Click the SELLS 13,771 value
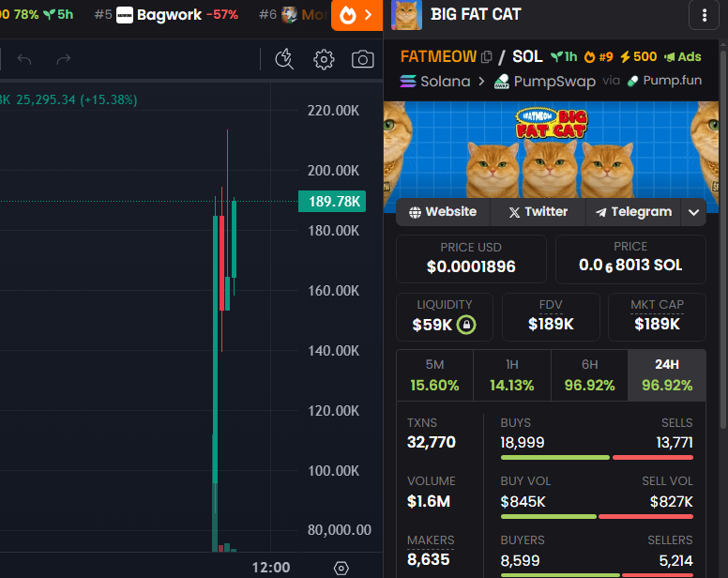The width and height of the screenshot is (728, 578). pos(675,443)
